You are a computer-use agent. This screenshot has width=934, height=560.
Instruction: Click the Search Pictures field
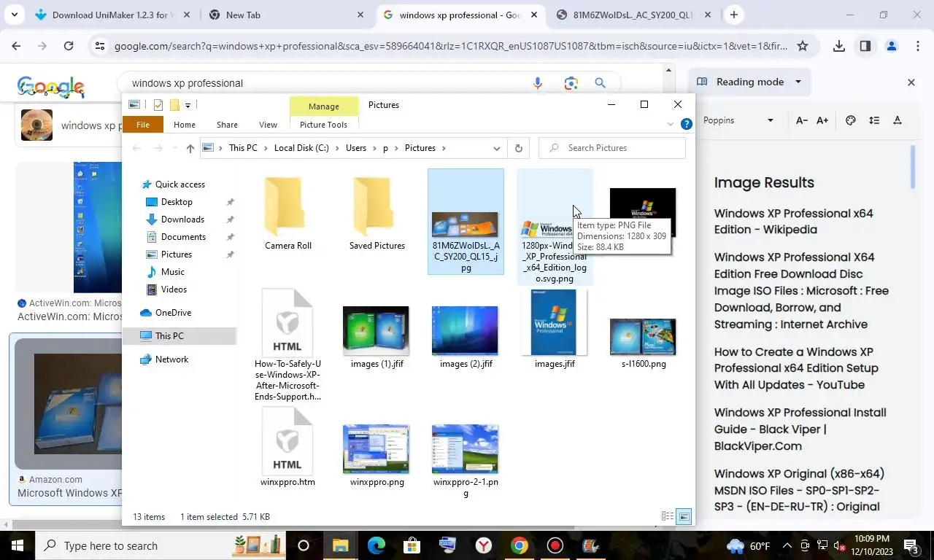(x=612, y=148)
